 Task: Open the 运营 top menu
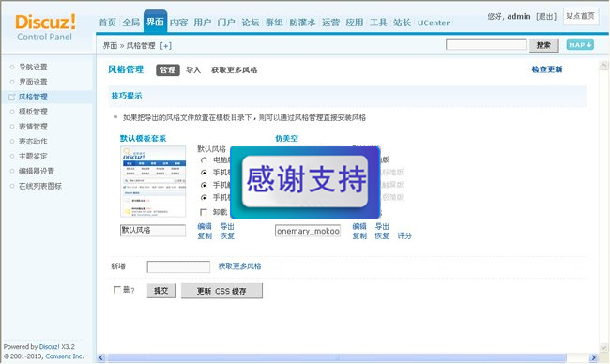pyautogui.click(x=330, y=23)
